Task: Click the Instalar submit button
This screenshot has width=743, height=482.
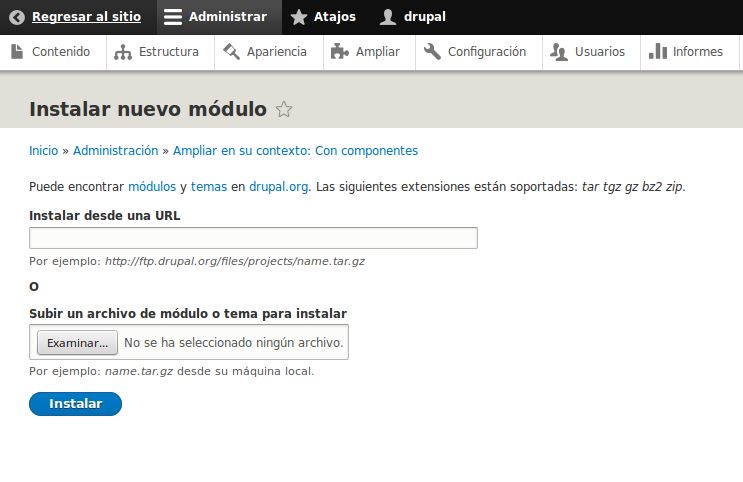Action: click(75, 404)
